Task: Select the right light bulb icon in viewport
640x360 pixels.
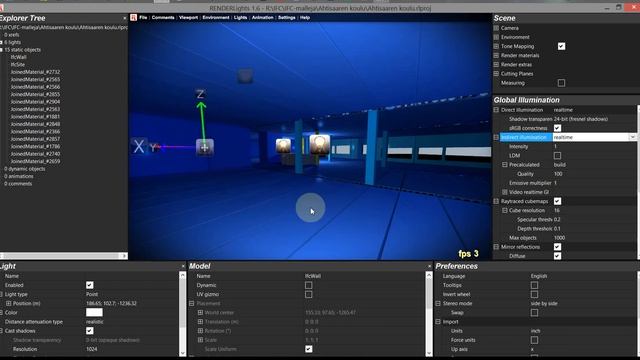Action: coord(320,144)
